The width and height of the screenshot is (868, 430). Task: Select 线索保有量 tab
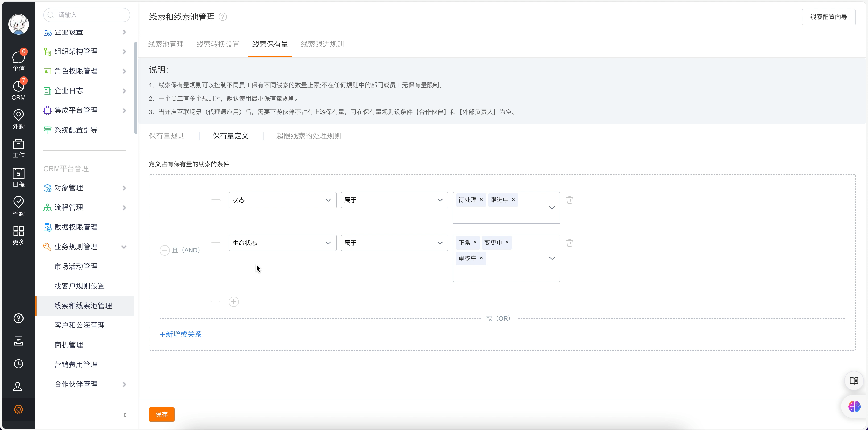click(x=270, y=44)
